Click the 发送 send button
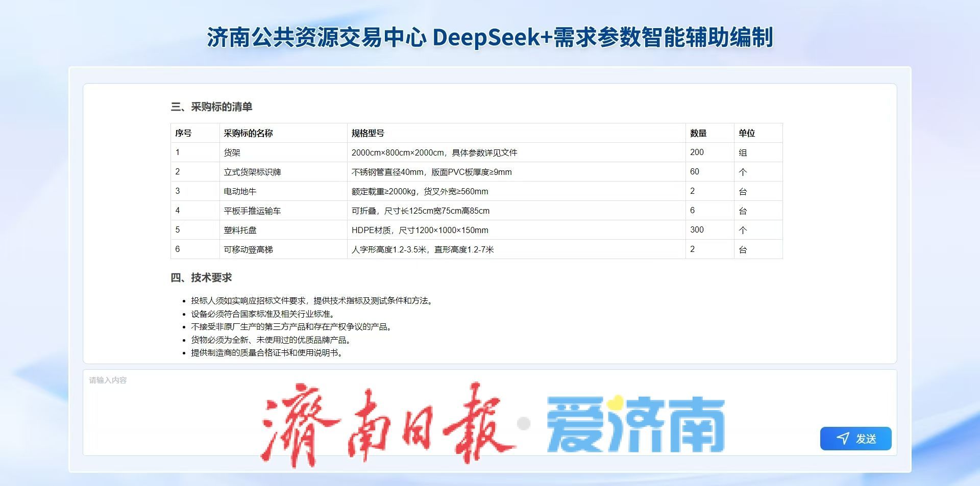 click(855, 439)
